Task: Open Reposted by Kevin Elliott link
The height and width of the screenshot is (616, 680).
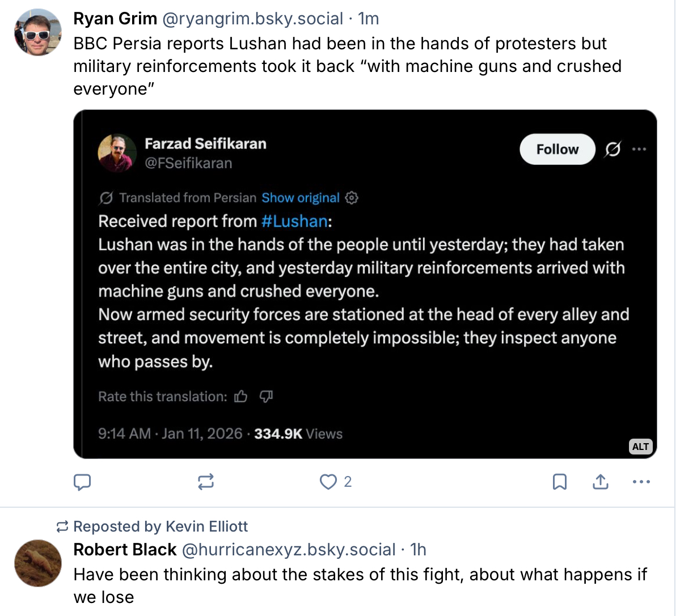Action: pyautogui.click(x=161, y=526)
